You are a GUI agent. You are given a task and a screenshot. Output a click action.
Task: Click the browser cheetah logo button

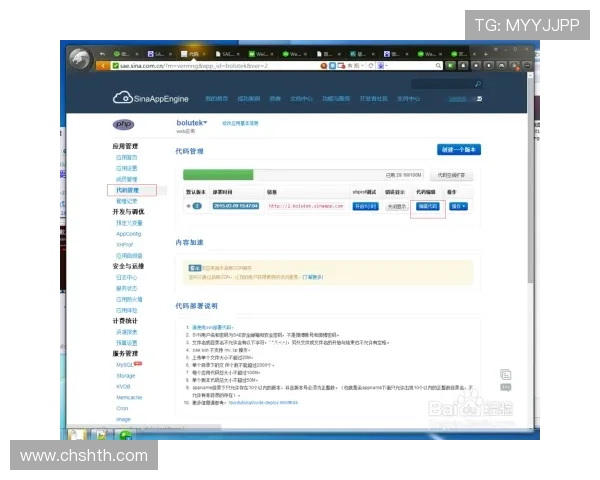tap(80, 59)
